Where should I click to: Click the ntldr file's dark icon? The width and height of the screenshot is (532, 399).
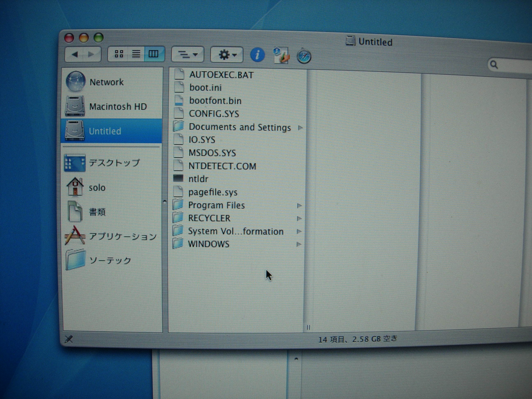(x=178, y=178)
